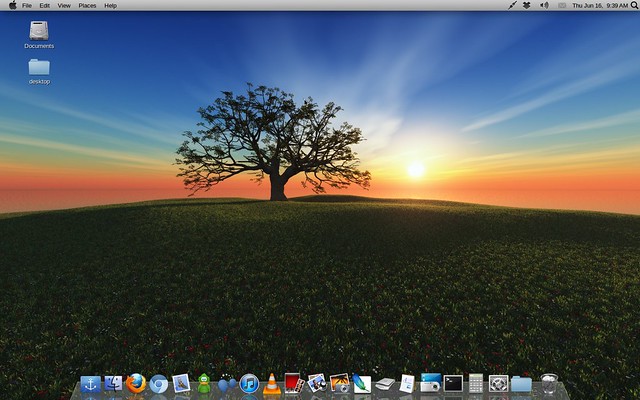Open the red Photo Booth style icon
Viewport: 640px width, 400px height.
(294, 384)
